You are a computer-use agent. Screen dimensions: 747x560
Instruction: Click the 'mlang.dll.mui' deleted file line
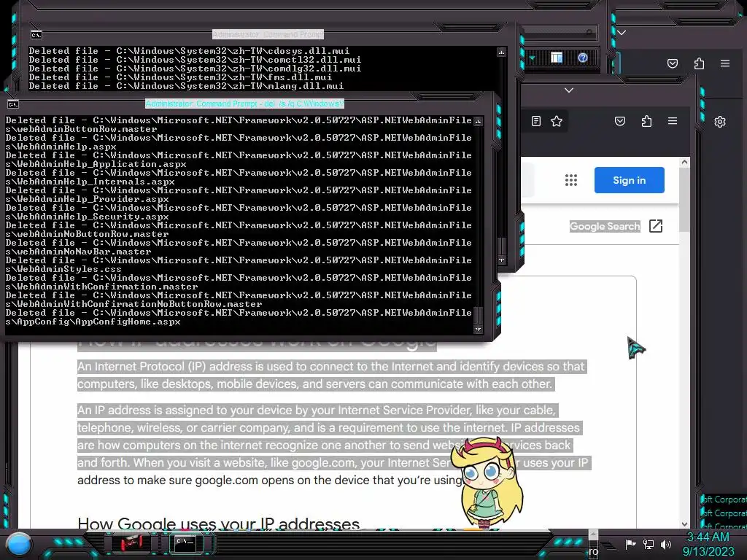(x=186, y=86)
